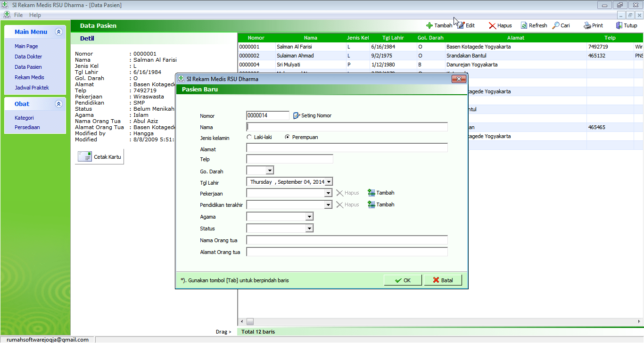Click the Tambah plus icon in toolbar

pyautogui.click(x=429, y=26)
